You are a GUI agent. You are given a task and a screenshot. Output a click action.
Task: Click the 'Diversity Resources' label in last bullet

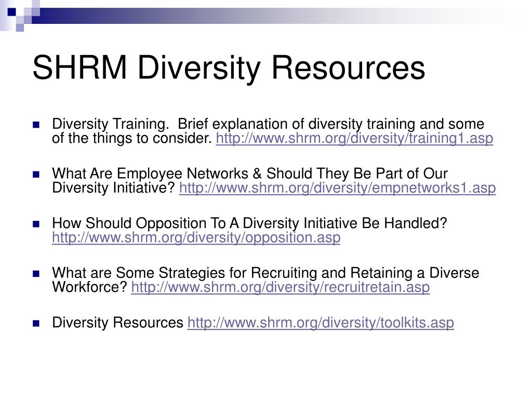[x=118, y=322]
